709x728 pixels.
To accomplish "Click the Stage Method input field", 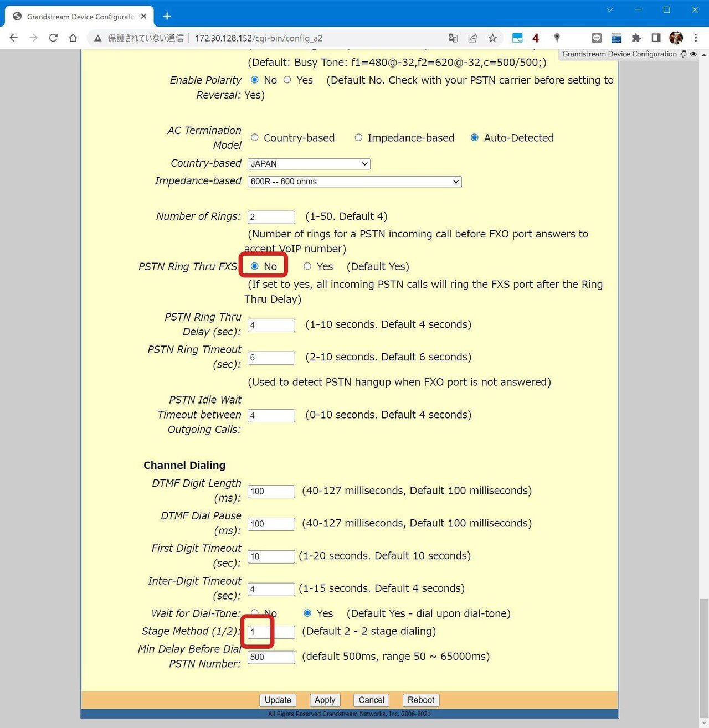I will (271, 632).
